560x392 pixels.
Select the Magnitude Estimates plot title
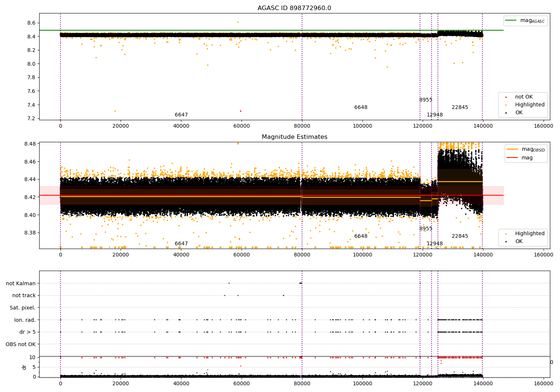(294, 137)
